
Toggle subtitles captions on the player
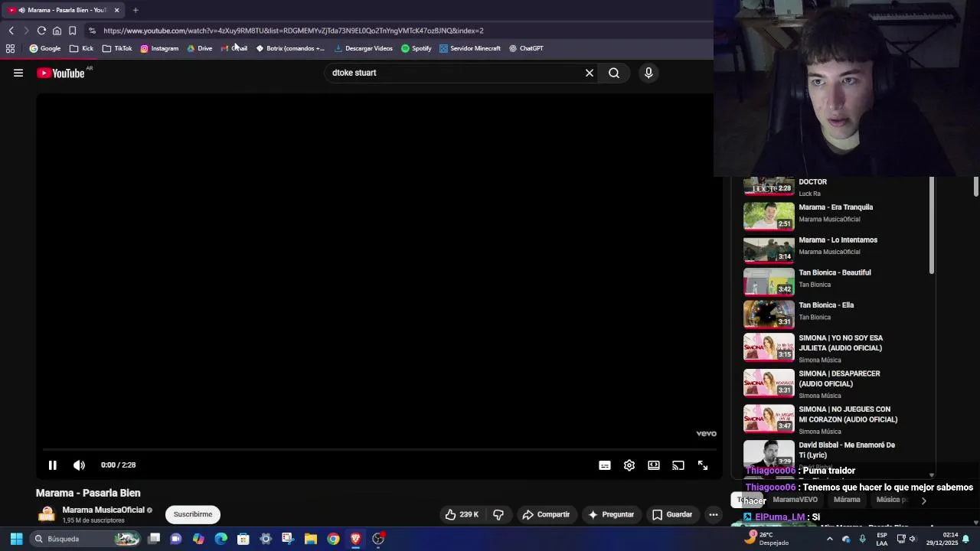click(605, 465)
